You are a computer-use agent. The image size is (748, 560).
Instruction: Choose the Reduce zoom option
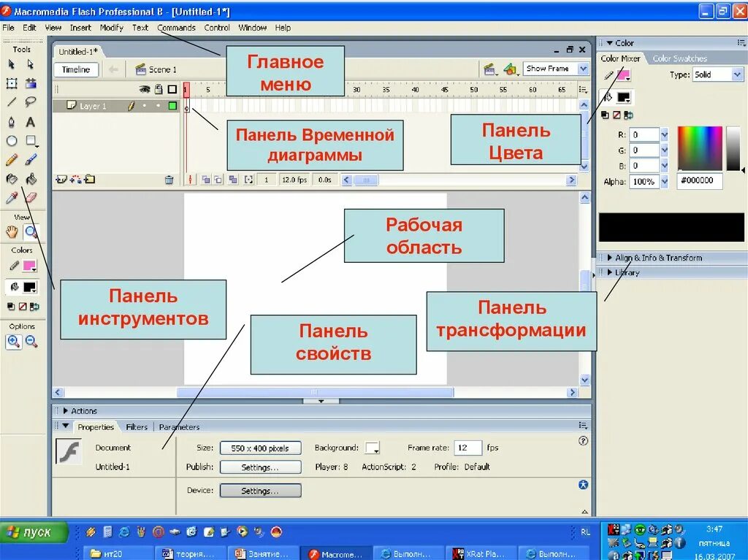(x=31, y=342)
